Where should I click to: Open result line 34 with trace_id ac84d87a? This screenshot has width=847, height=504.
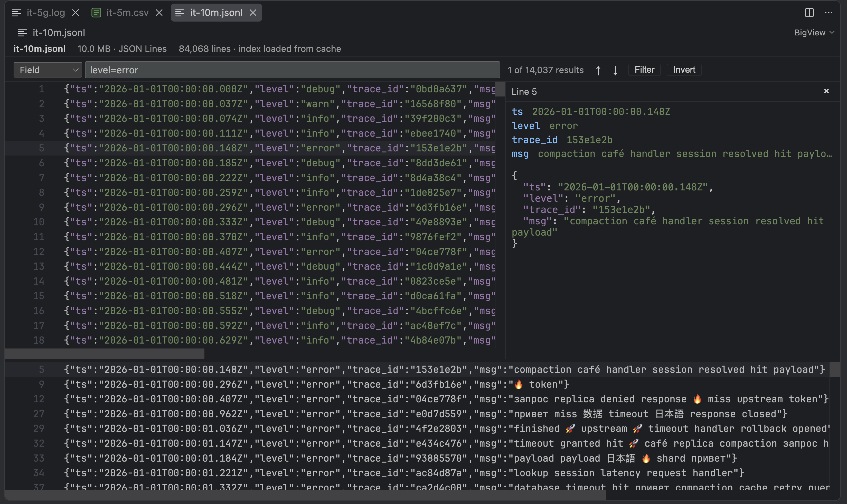[417, 473]
